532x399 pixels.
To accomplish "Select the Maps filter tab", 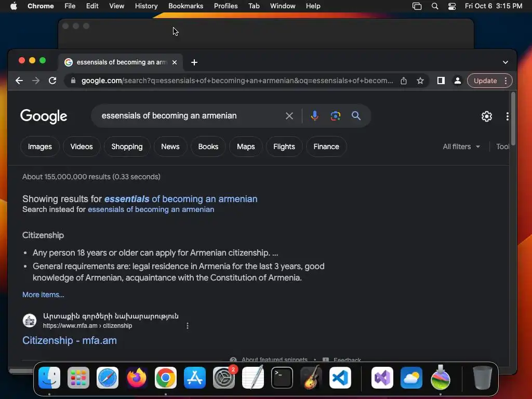I will coord(246,147).
